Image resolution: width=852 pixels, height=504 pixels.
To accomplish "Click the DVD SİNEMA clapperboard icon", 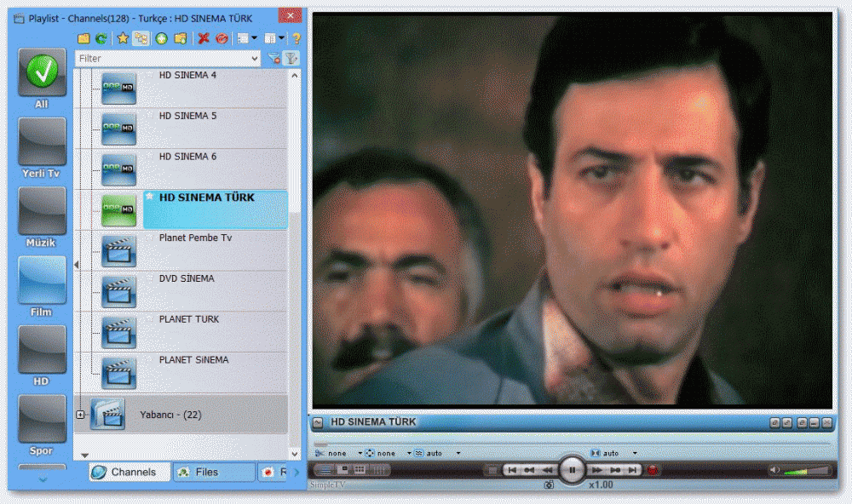I will tap(118, 292).
